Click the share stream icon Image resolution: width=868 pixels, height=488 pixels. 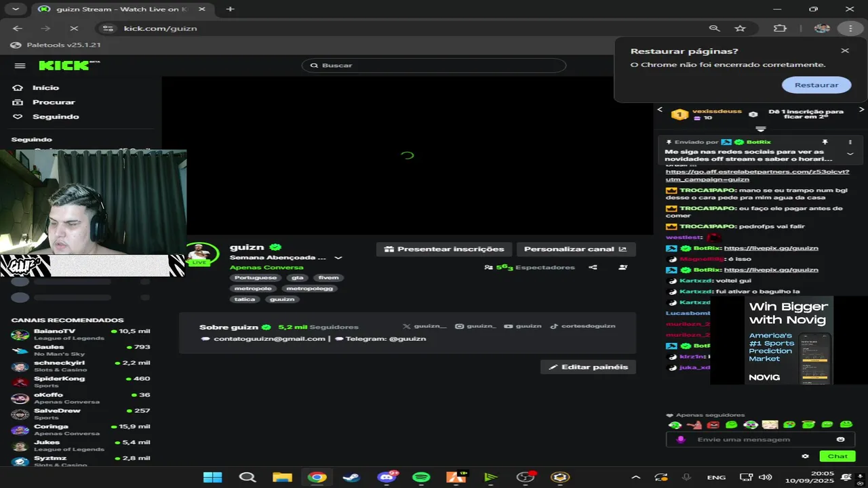tap(593, 267)
